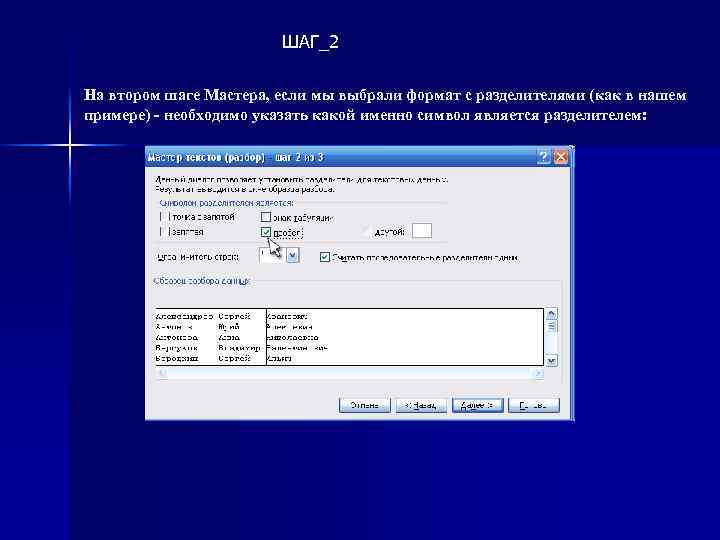Viewport: 720px width, 540px height.
Task: Click preview vertical scrollbar up arrow
Action: pos(551,314)
